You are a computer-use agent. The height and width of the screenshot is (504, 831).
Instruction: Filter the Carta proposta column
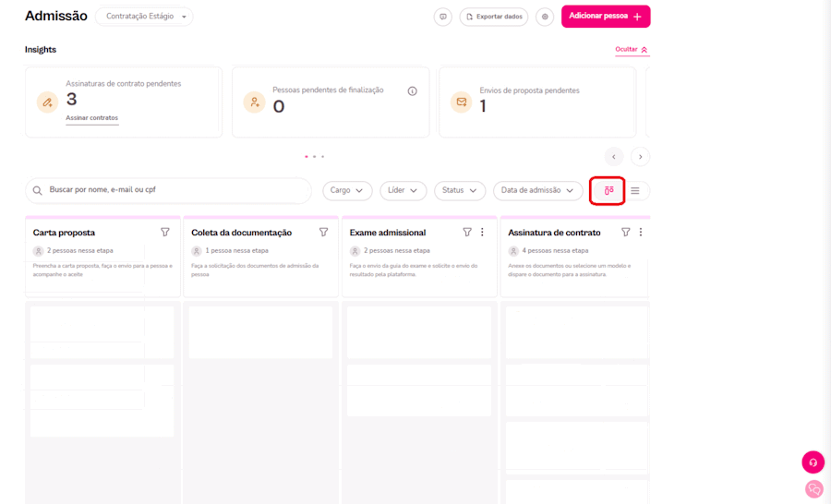pyautogui.click(x=165, y=232)
